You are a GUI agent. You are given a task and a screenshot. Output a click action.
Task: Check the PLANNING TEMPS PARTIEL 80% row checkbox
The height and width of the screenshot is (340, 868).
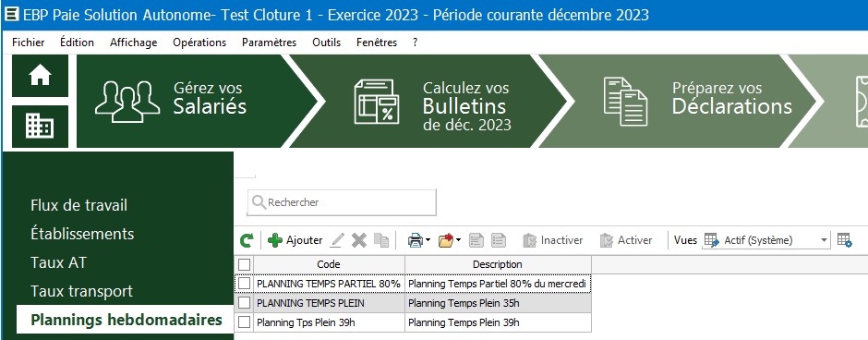pyautogui.click(x=244, y=284)
